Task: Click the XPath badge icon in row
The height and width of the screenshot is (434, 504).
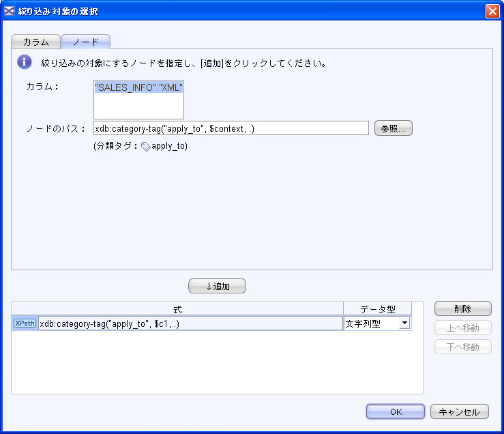Action: click(x=25, y=323)
